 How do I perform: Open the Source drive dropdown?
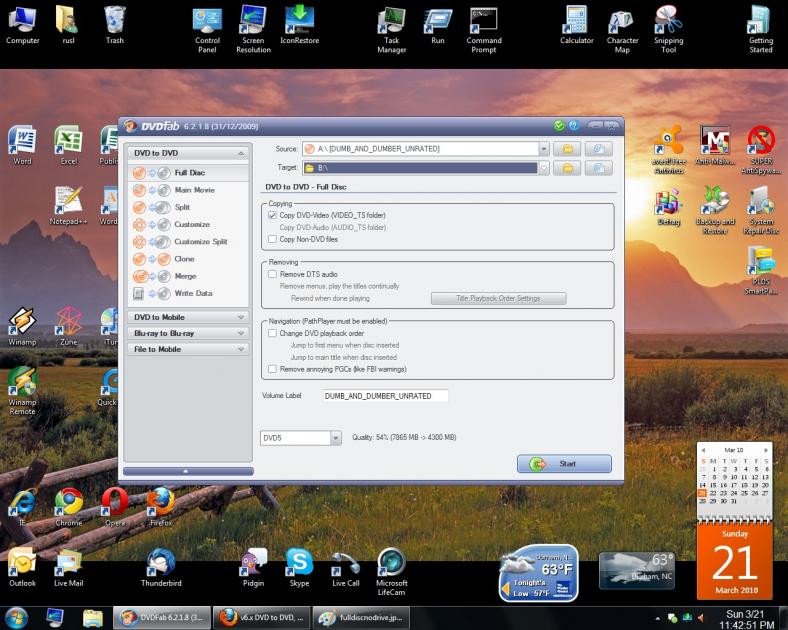pyautogui.click(x=544, y=149)
